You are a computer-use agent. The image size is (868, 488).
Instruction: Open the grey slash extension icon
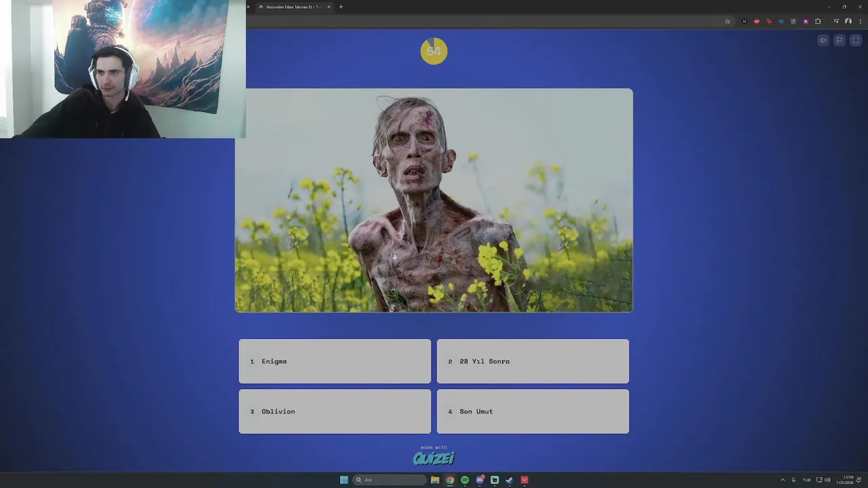793,22
